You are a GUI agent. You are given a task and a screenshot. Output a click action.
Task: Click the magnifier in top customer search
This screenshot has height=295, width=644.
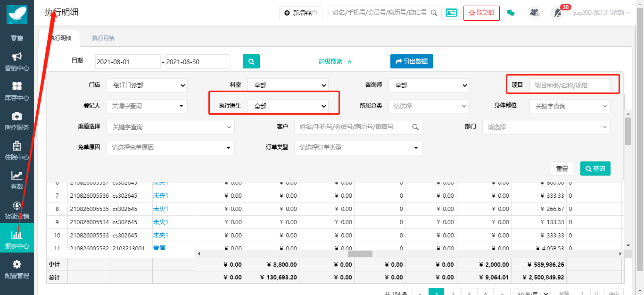click(x=434, y=13)
